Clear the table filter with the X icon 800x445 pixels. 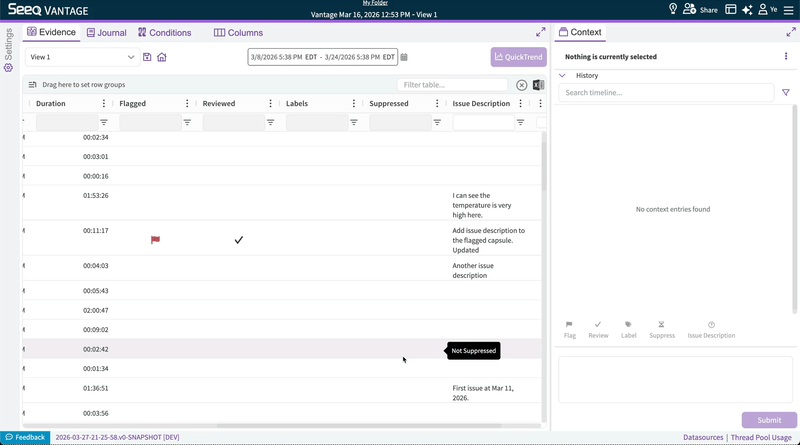[x=521, y=85]
